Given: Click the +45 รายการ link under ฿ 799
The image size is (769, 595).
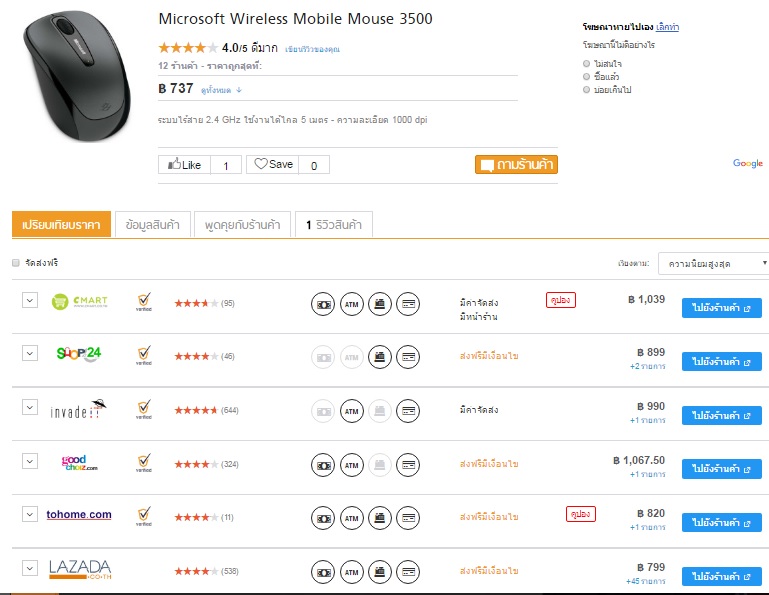Looking at the screenshot, I should (x=645, y=581).
